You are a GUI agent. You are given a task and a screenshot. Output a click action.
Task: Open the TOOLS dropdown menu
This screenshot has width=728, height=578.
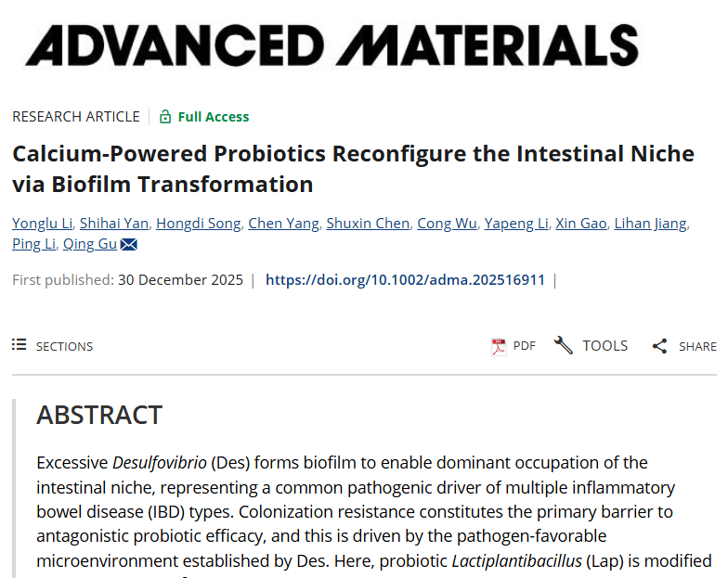604,345
